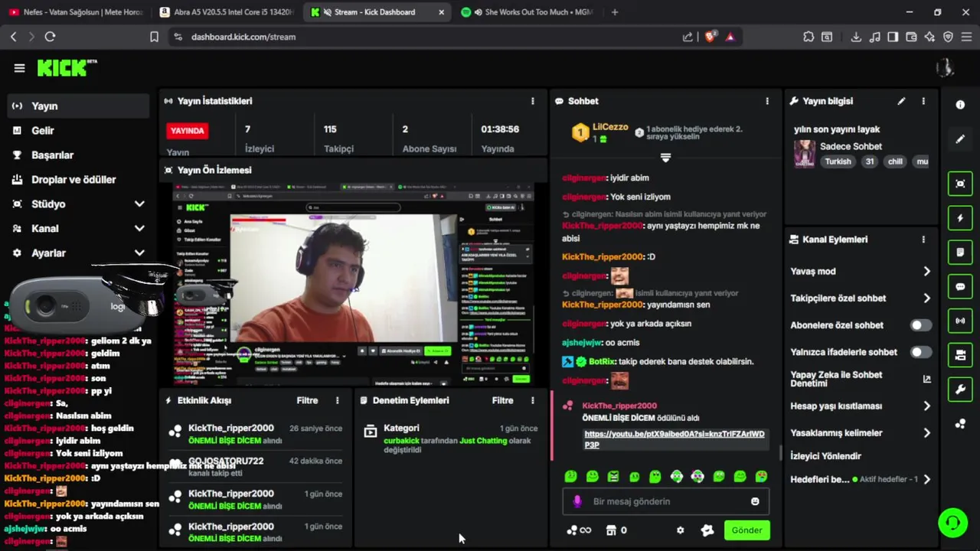Click the green scan-frame icon in right rail
980x551 pixels.
960,184
